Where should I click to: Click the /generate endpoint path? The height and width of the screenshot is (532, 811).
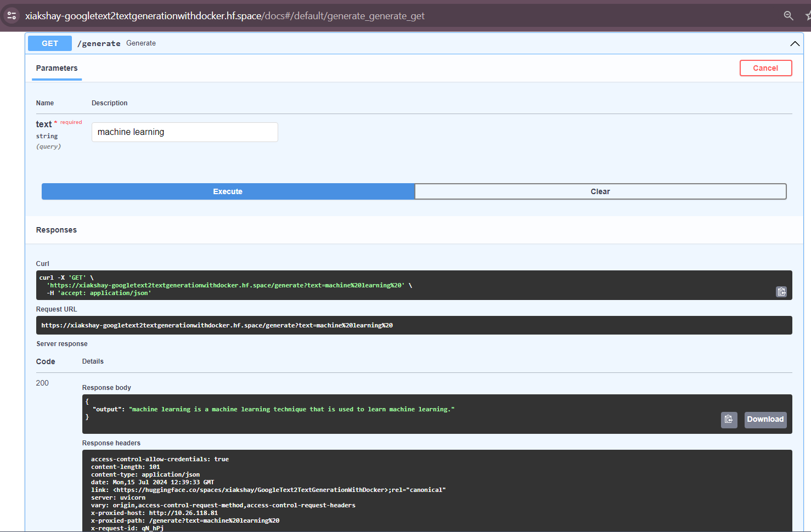tap(99, 43)
